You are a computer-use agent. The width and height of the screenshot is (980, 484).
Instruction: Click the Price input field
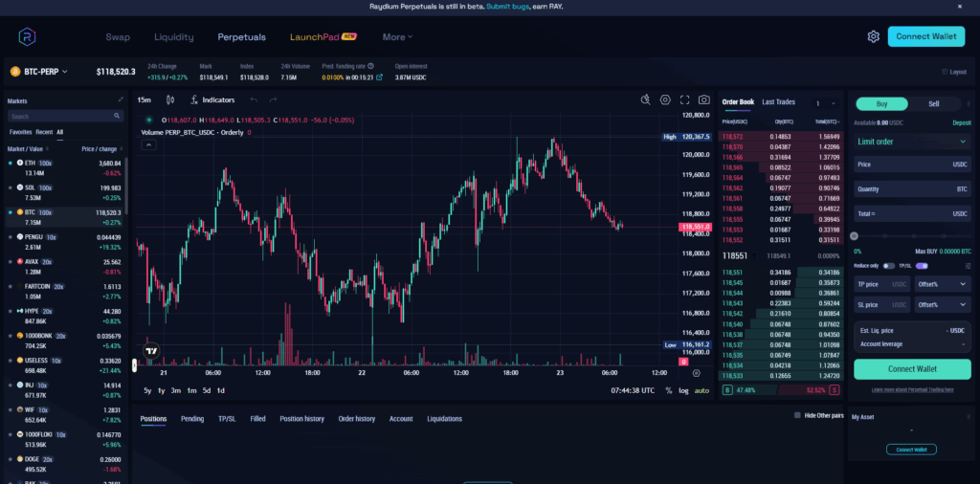pos(912,165)
